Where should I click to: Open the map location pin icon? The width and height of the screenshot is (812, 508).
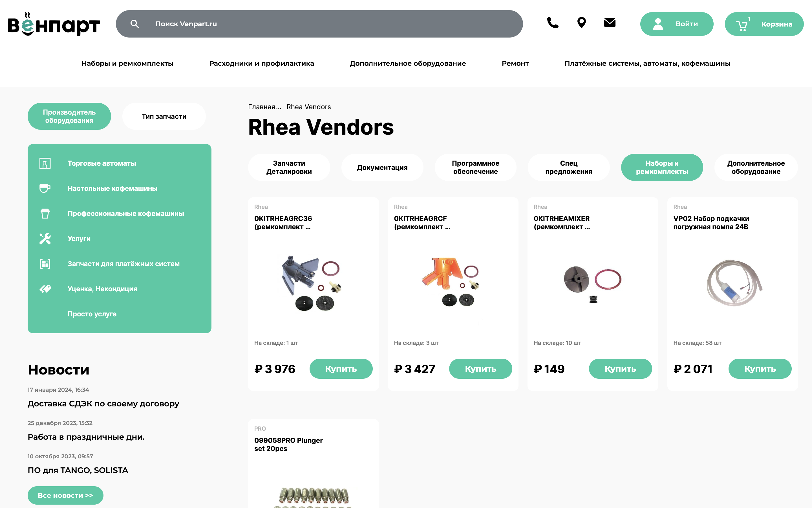point(581,23)
